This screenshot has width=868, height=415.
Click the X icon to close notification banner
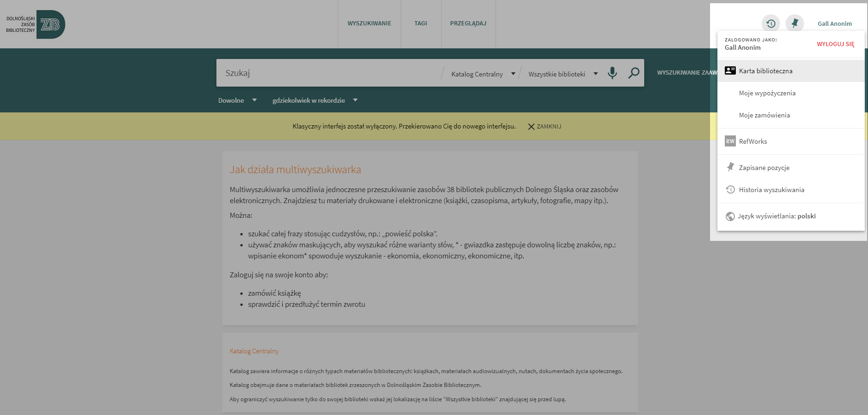(x=531, y=127)
